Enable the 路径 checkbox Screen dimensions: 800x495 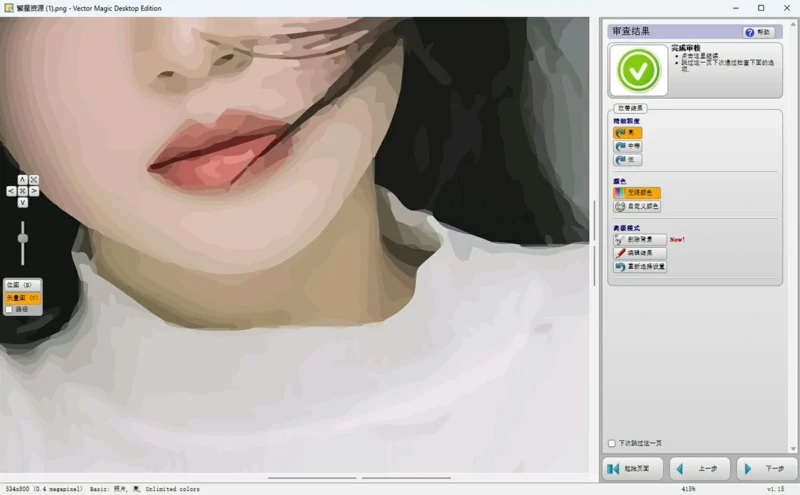pyautogui.click(x=9, y=310)
